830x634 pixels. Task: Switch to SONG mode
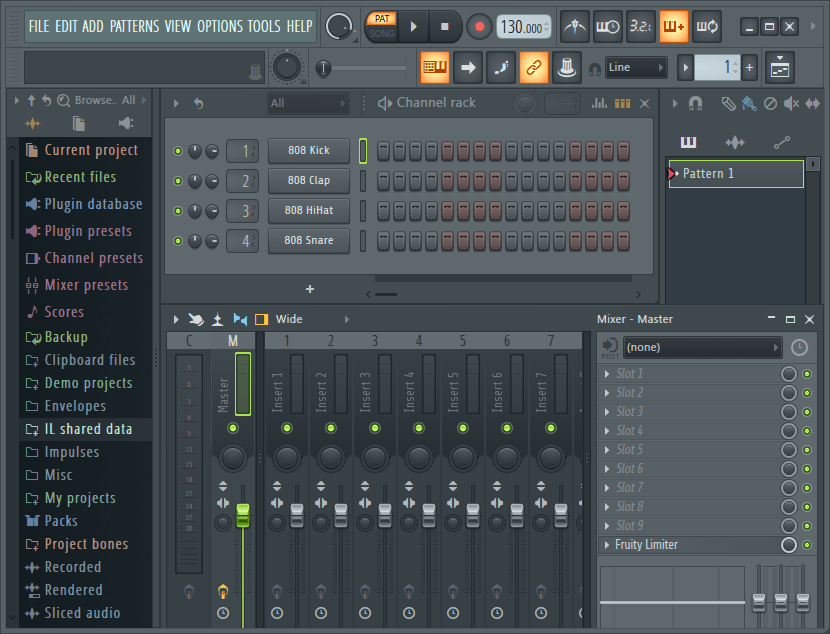[382, 33]
